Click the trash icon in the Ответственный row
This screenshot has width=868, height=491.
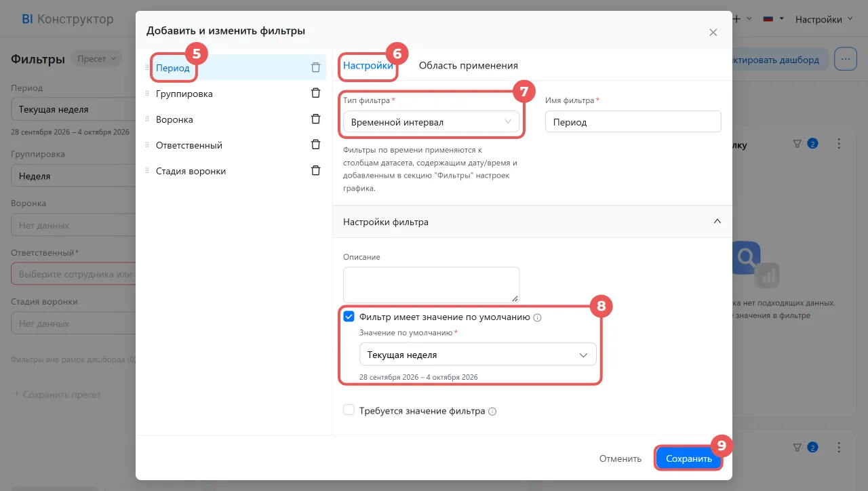tap(315, 145)
